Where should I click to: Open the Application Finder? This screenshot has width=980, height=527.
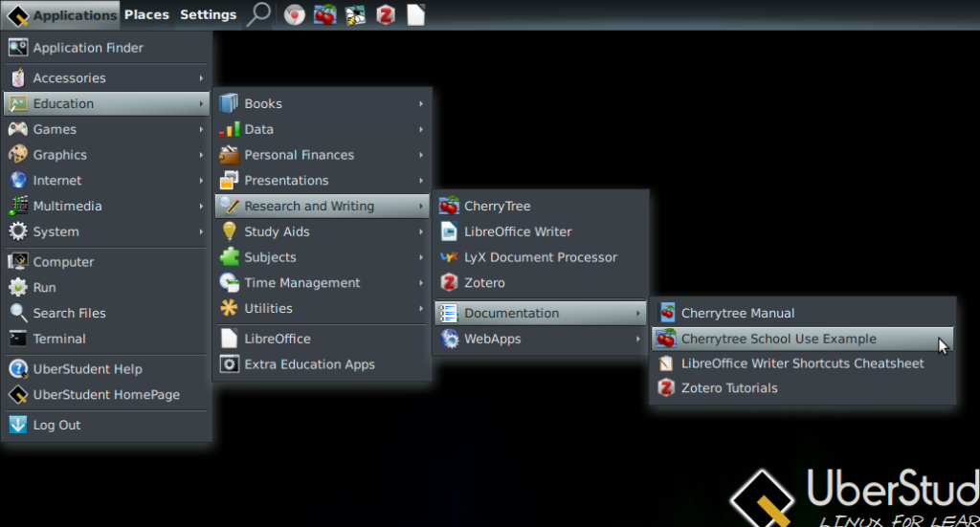tap(88, 48)
